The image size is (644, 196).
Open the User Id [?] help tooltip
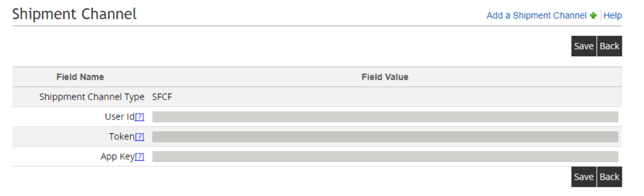[x=139, y=117]
